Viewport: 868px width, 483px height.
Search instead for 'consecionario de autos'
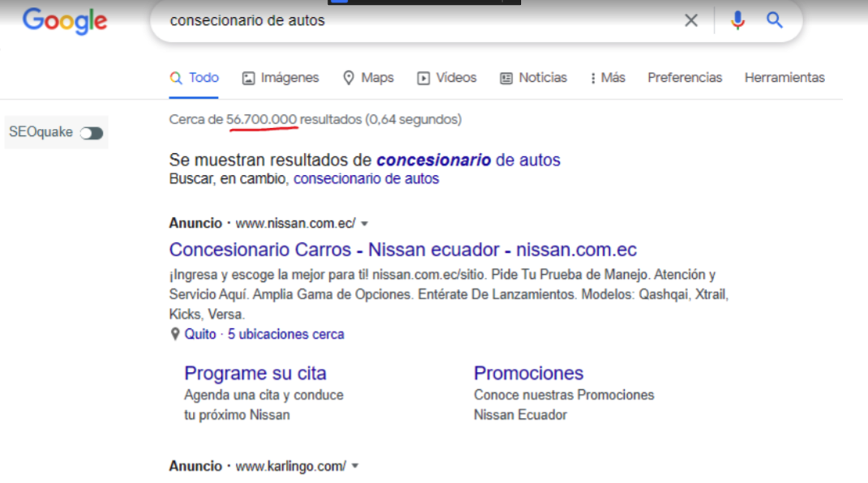366,179
